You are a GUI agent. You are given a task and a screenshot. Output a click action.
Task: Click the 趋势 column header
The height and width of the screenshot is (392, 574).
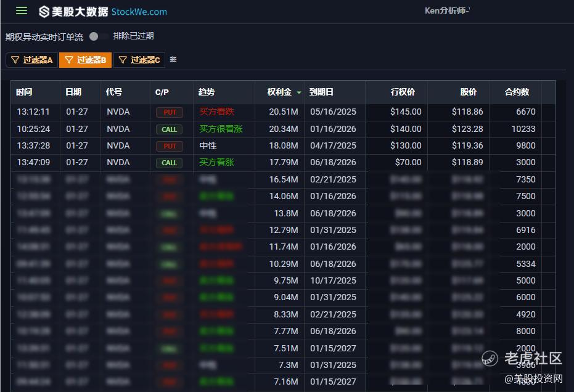click(207, 92)
